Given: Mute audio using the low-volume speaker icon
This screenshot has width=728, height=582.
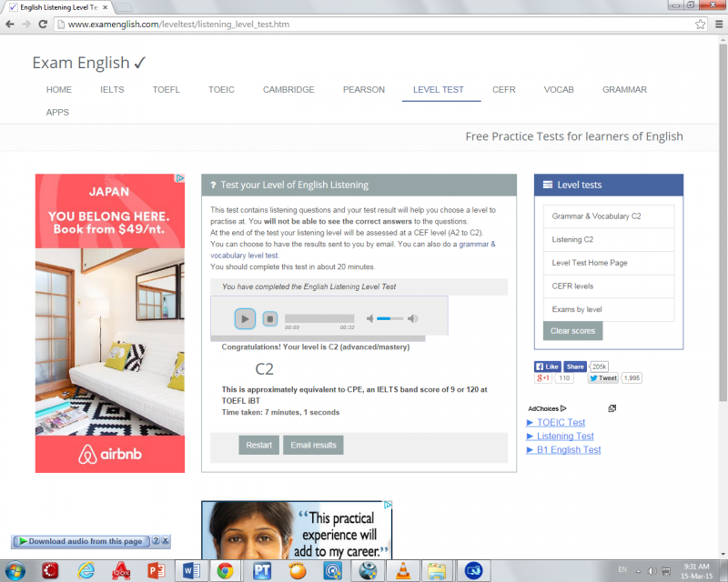Looking at the screenshot, I should pyautogui.click(x=369, y=318).
